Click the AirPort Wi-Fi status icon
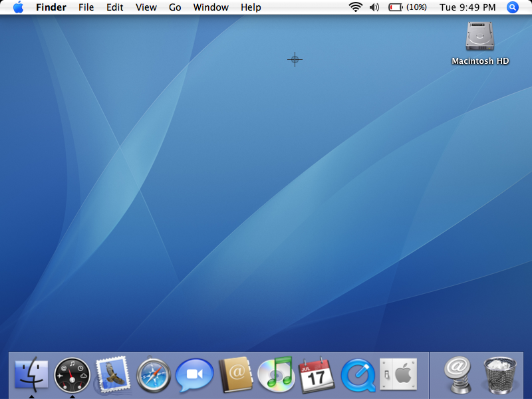The width and height of the screenshot is (532, 399). 355,7
